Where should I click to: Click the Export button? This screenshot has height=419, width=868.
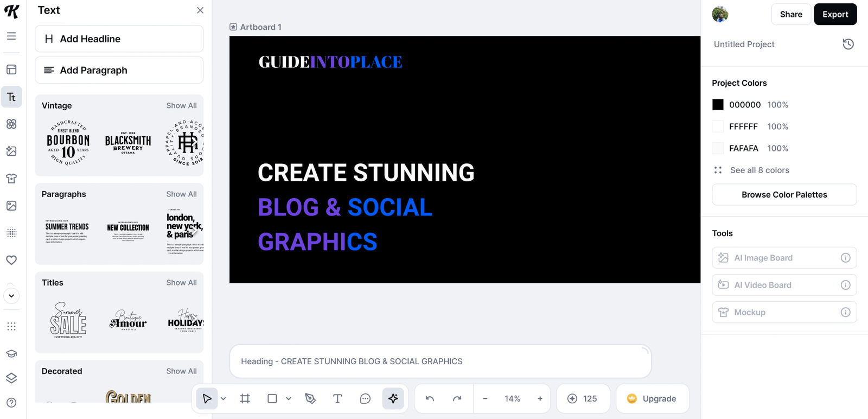click(835, 15)
